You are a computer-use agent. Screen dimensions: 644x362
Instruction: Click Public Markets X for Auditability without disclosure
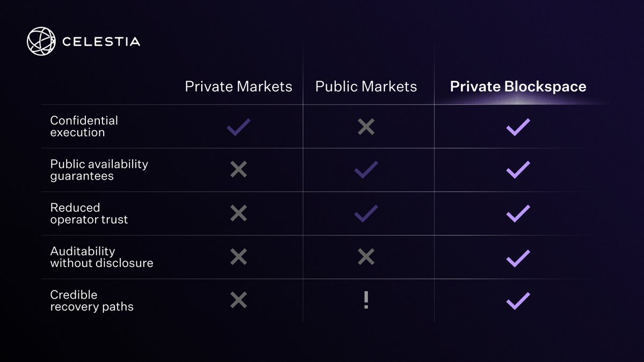point(366,257)
